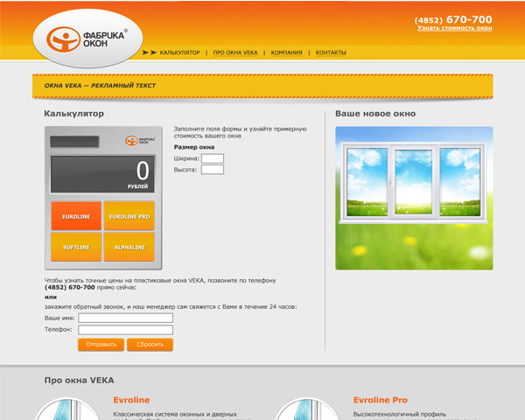Choose the ALPHALINE profile button
This screenshot has height=420, width=525.
(129, 247)
